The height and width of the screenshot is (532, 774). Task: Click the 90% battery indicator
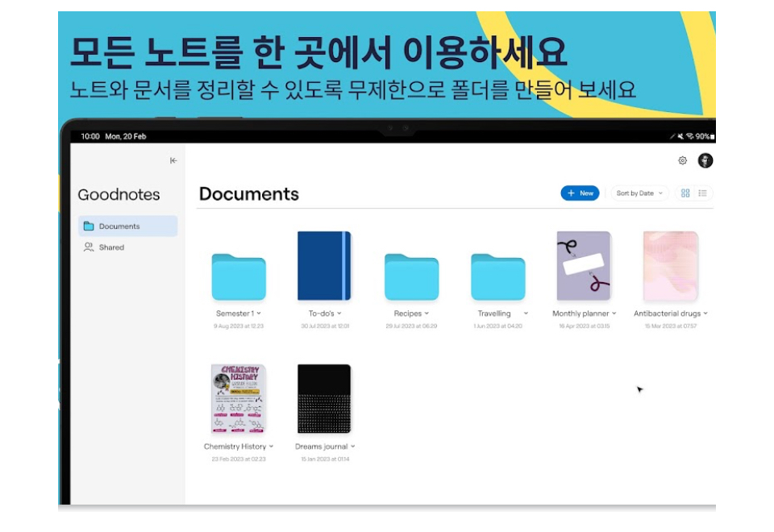pos(705,136)
